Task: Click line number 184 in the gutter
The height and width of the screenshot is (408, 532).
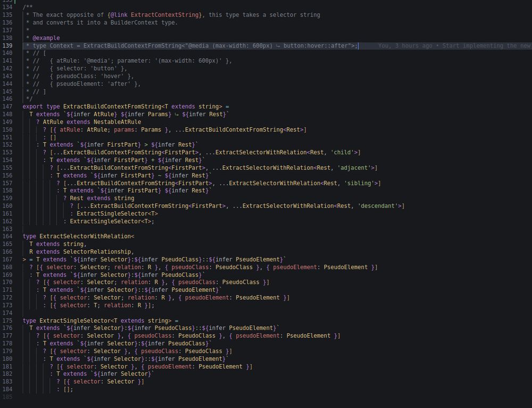Action: coord(7,389)
